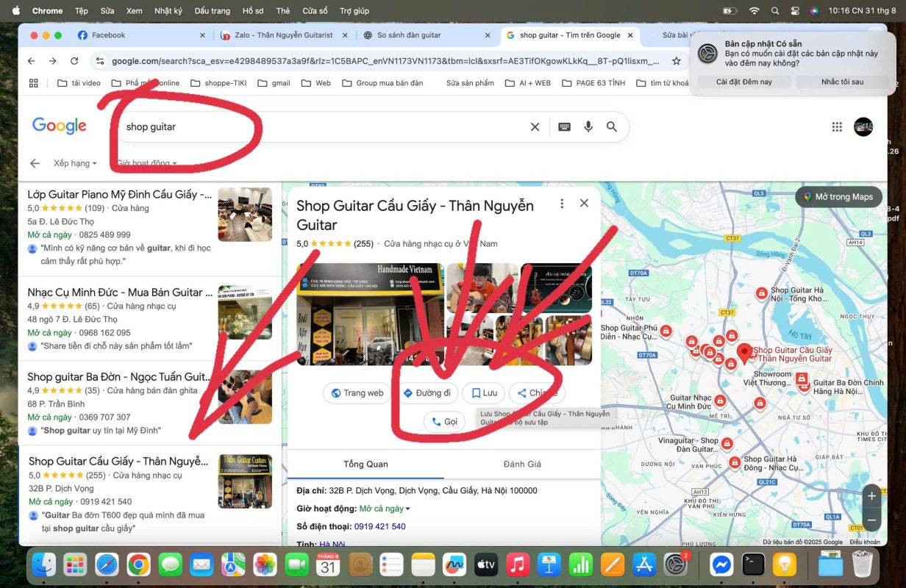Switch to the Zalo Thân Nguyễn Guitarist tab
The width and height of the screenshot is (906, 588).
[x=284, y=35]
